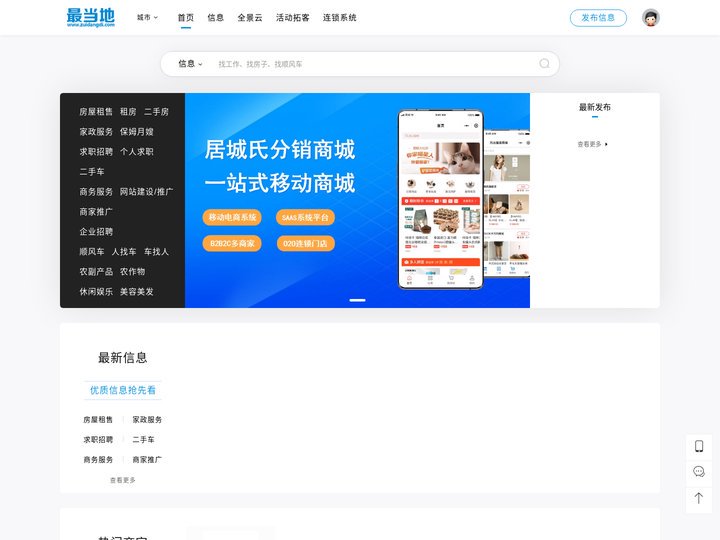Click the banner carousel indicator dash
This screenshot has height=540, width=720.
click(357, 300)
